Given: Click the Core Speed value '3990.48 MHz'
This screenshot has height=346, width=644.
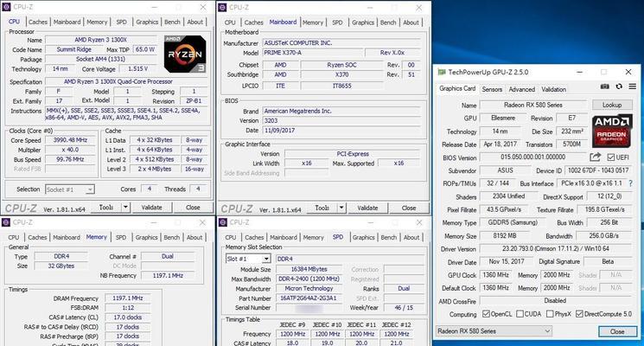Looking at the screenshot, I should click(x=70, y=140).
